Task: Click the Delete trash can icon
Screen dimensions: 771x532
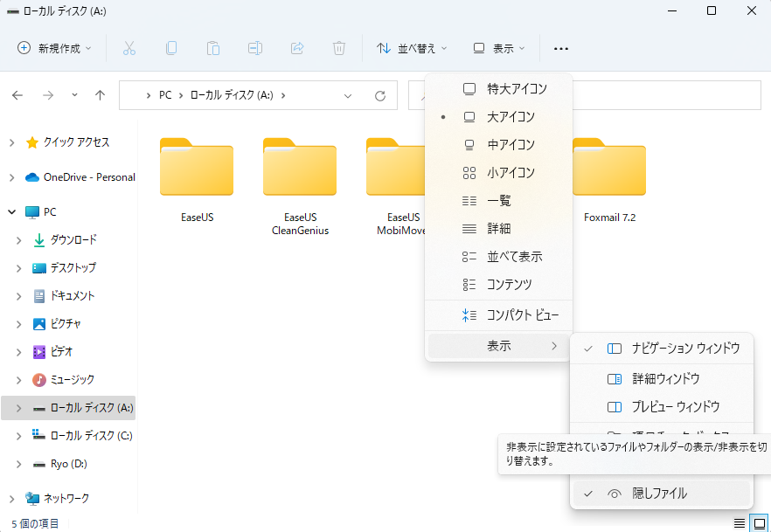Action: pos(339,48)
